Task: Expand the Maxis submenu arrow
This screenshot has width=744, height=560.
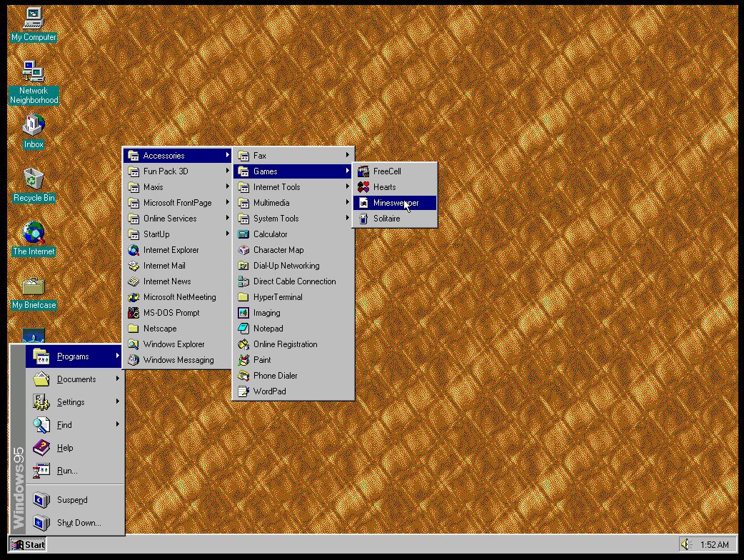Action: pos(227,187)
